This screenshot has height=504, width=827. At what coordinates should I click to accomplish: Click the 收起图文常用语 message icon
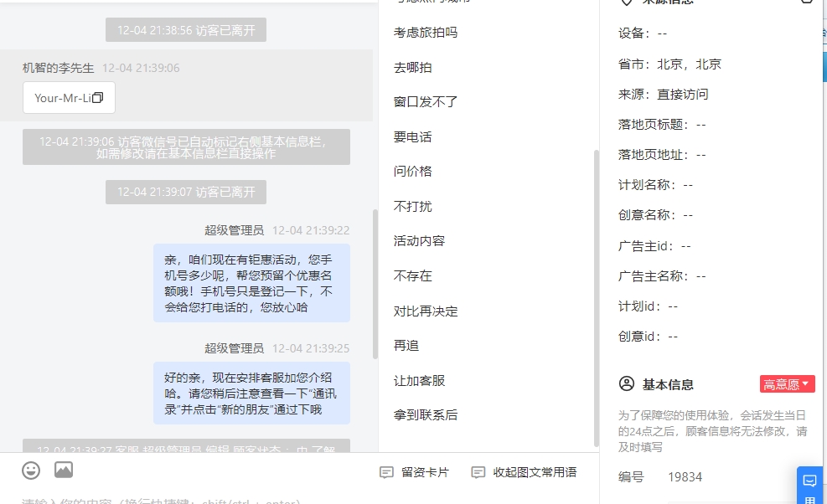[x=478, y=472]
